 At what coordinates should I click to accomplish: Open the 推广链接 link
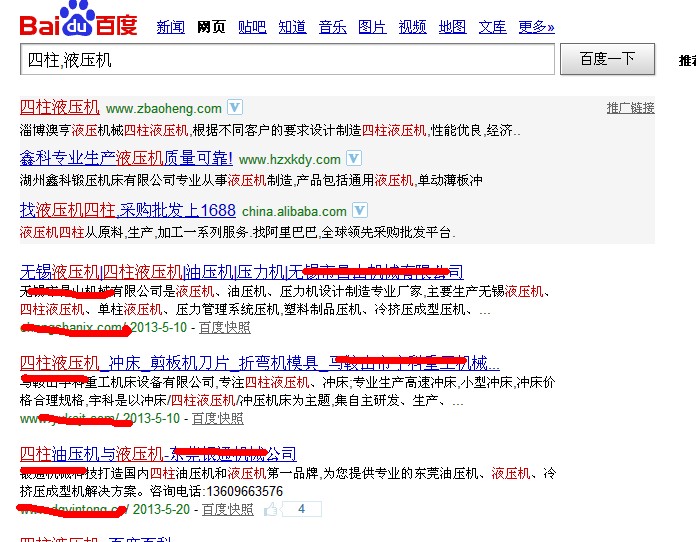coord(630,108)
